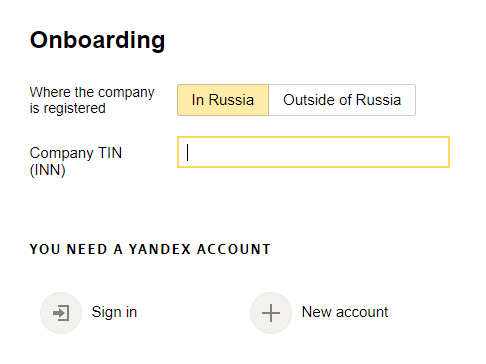Click the word "Russia" in Outside of Russia
This screenshot has width=486, height=364.
click(x=378, y=100)
